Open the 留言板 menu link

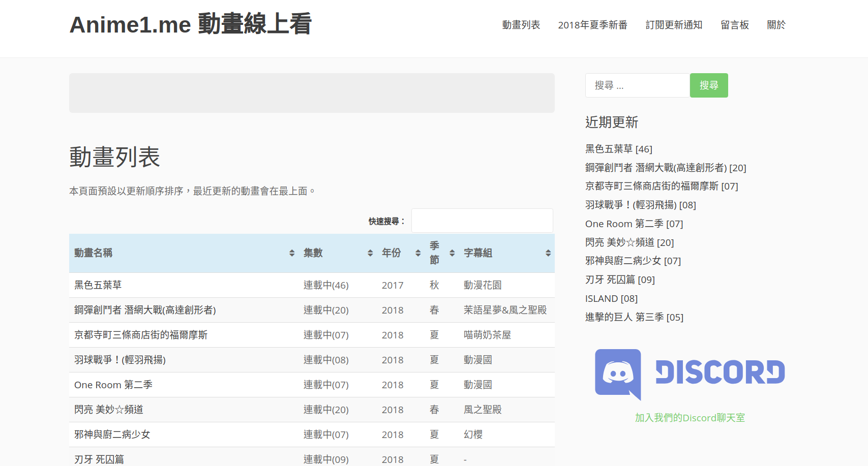point(734,25)
